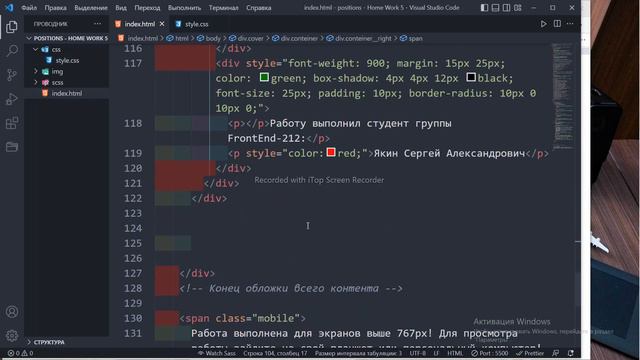640x360 pixels.
Task: Expand the scss folder
Action: tap(36, 82)
